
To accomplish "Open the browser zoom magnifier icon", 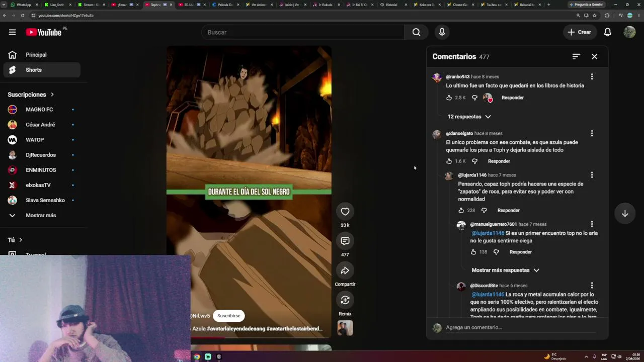I will tap(578, 16).
